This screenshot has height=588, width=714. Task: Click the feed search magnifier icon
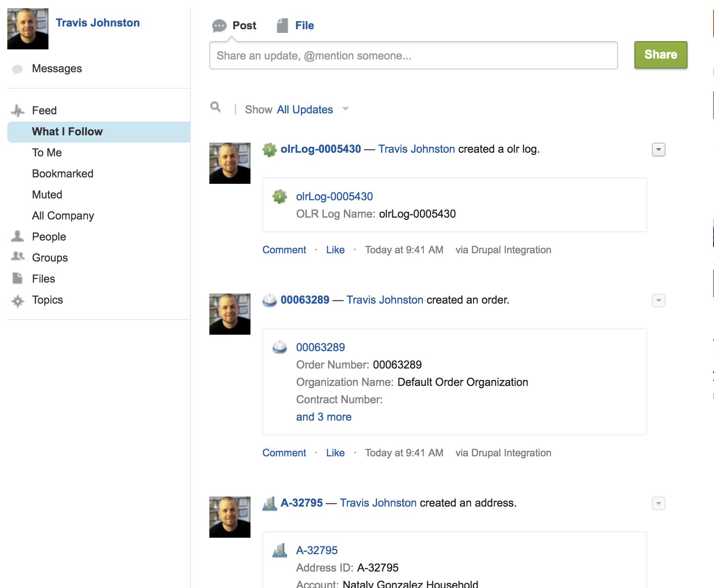(x=216, y=108)
